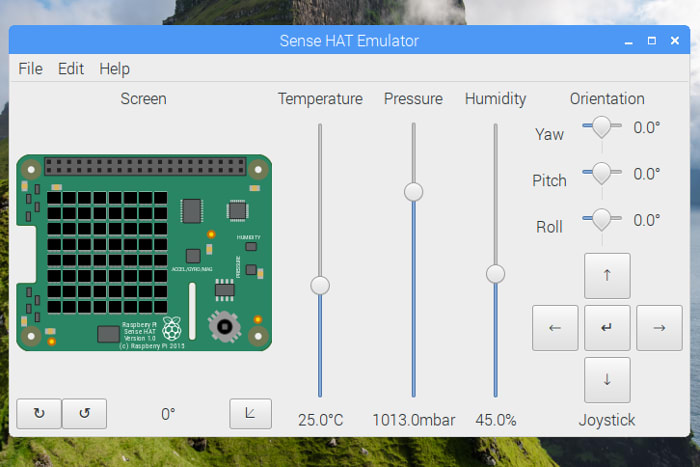Viewport: 700px width, 467px height.
Task: Click the Roll 0.0° value
Action: point(646,221)
